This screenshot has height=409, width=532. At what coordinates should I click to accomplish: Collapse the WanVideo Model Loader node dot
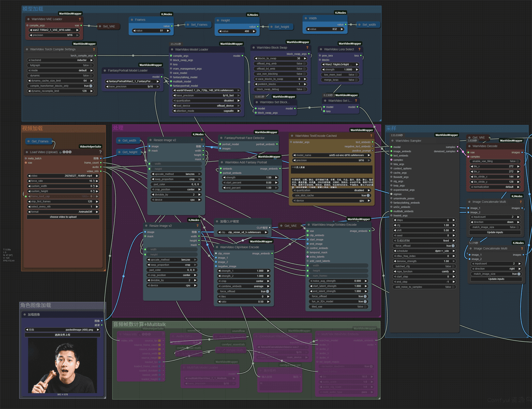(172, 50)
